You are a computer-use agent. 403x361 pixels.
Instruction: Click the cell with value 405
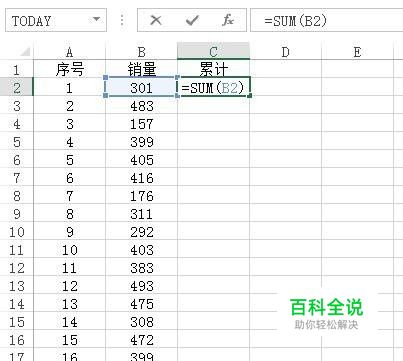click(x=141, y=160)
